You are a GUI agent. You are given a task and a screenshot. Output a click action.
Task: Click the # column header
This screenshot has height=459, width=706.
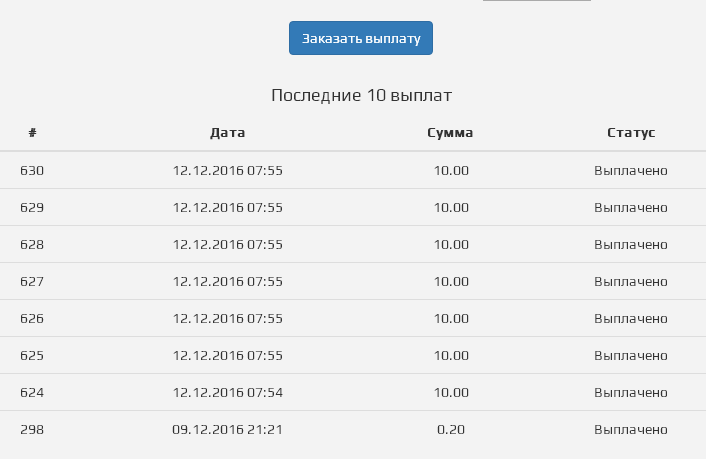point(32,132)
